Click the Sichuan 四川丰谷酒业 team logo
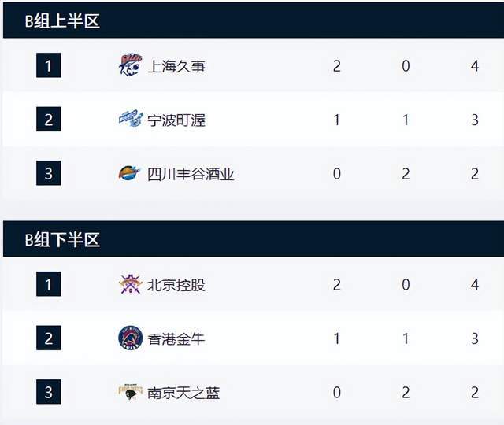The width and height of the screenshot is (504, 425). point(130,173)
